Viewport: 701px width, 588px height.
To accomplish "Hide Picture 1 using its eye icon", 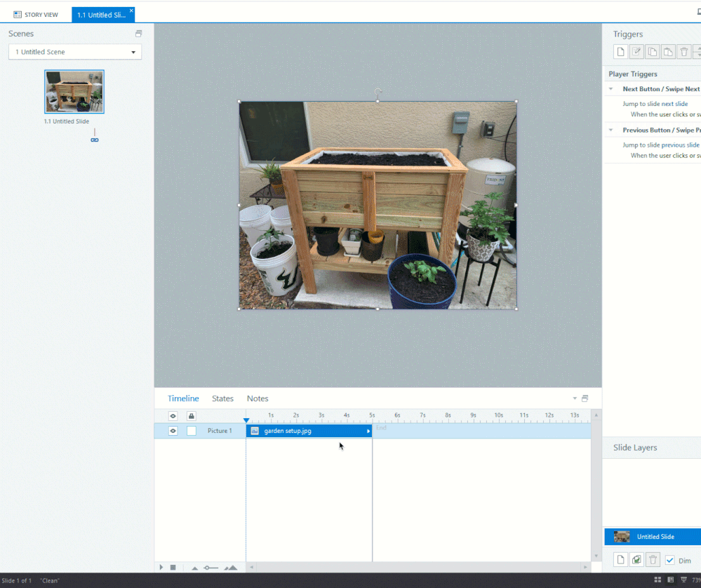I will 173,431.
